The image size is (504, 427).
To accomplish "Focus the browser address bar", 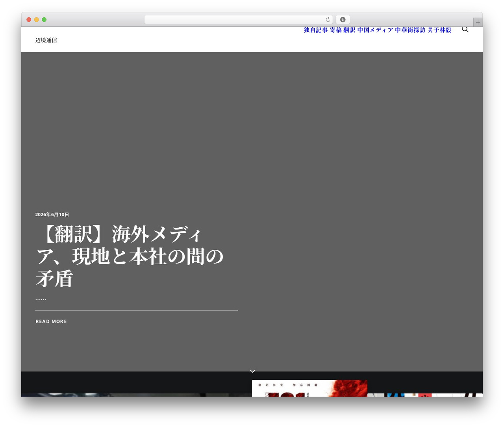I will click(239, 20).
